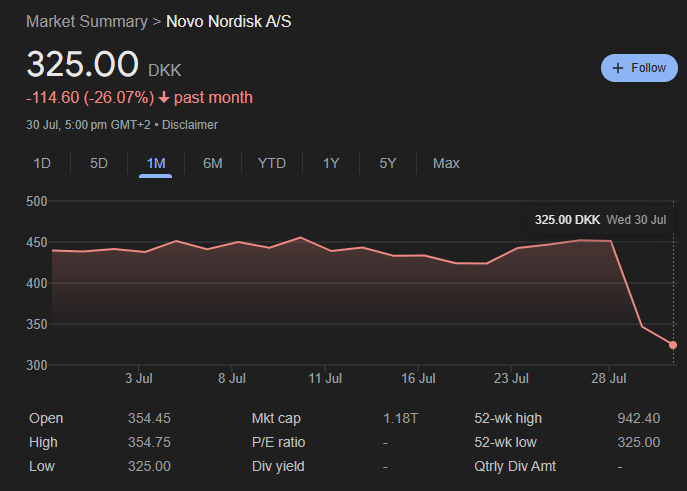The width and height of the screenshot is (687, 491).
Task: Click the 16 Jul axis date label
Action: click(418, 378)
